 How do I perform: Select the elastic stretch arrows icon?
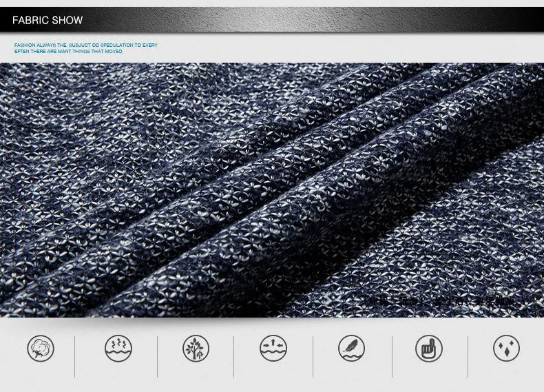click(x=273, y=348)
